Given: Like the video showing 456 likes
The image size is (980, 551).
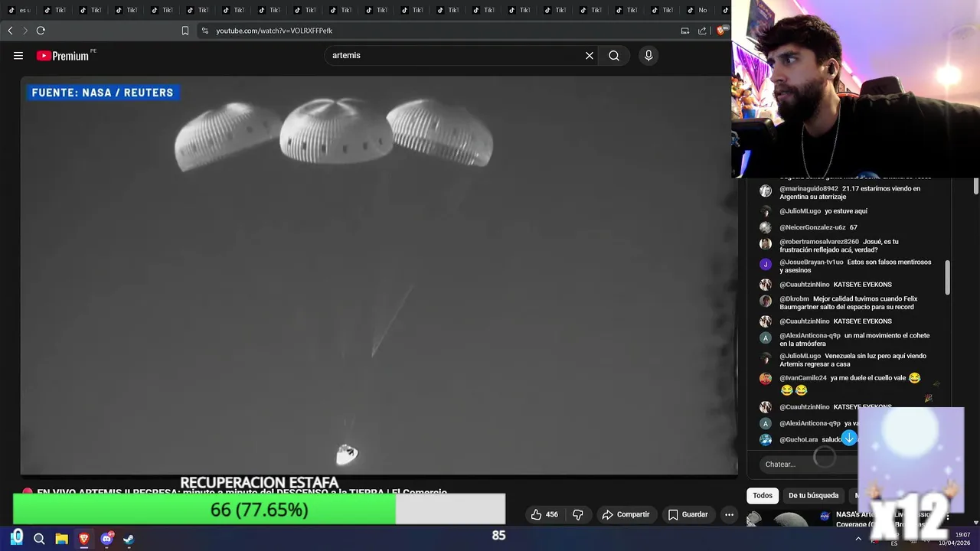Looking at the screenshot, I should 544,514.
